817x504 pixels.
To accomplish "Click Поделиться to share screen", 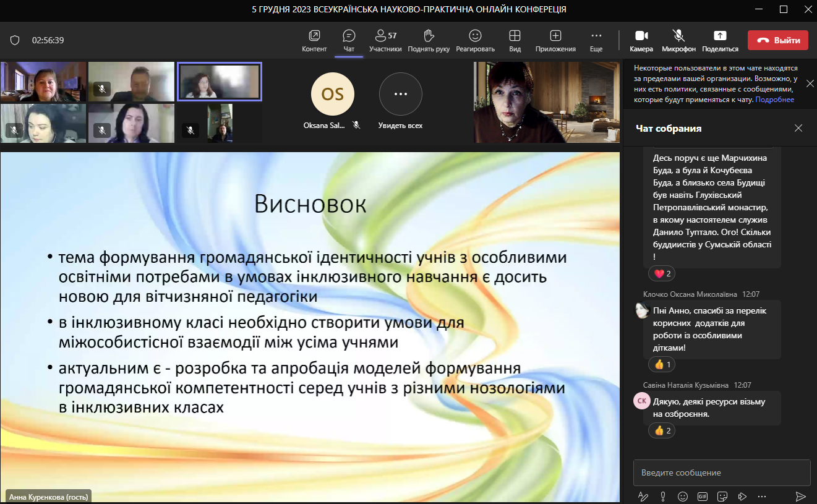I will tap(720, 41).
